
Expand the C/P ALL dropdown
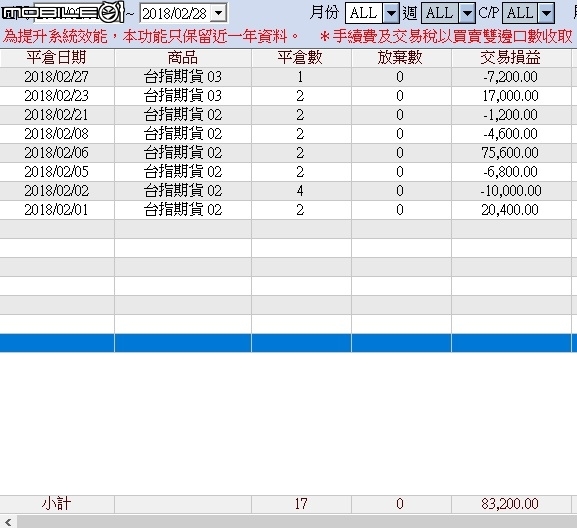click(x=546, y=13)
